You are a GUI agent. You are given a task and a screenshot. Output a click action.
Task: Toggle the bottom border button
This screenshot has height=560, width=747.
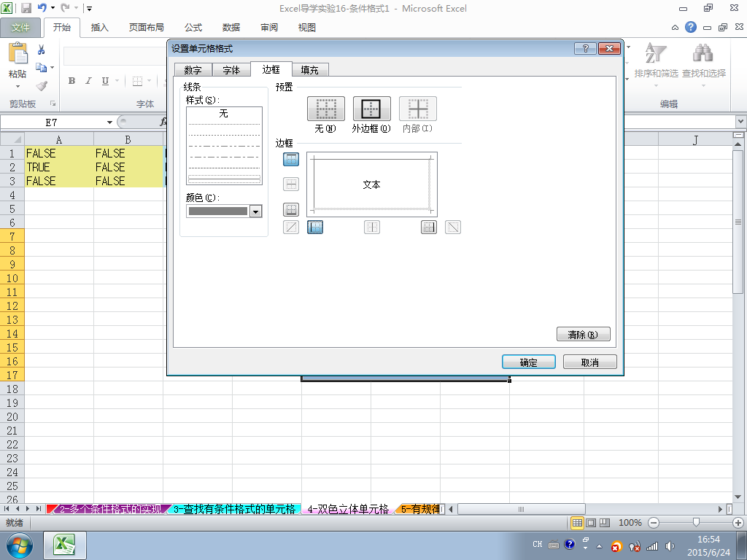tap(291, 209)
